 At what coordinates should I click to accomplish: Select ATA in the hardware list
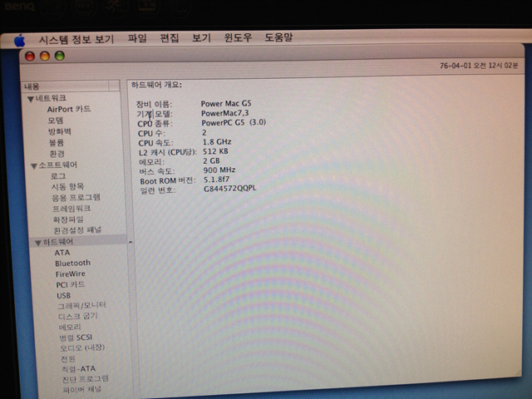click(x=62, y=252)
